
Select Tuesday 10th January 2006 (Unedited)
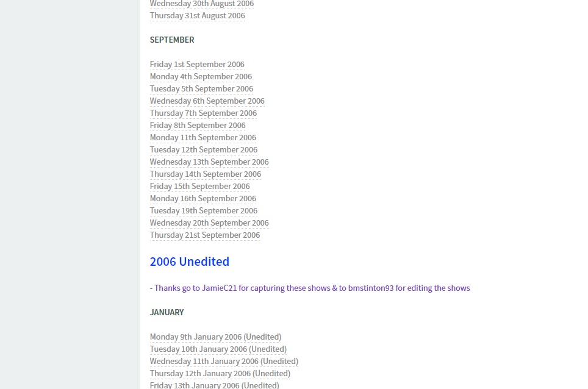218,349
